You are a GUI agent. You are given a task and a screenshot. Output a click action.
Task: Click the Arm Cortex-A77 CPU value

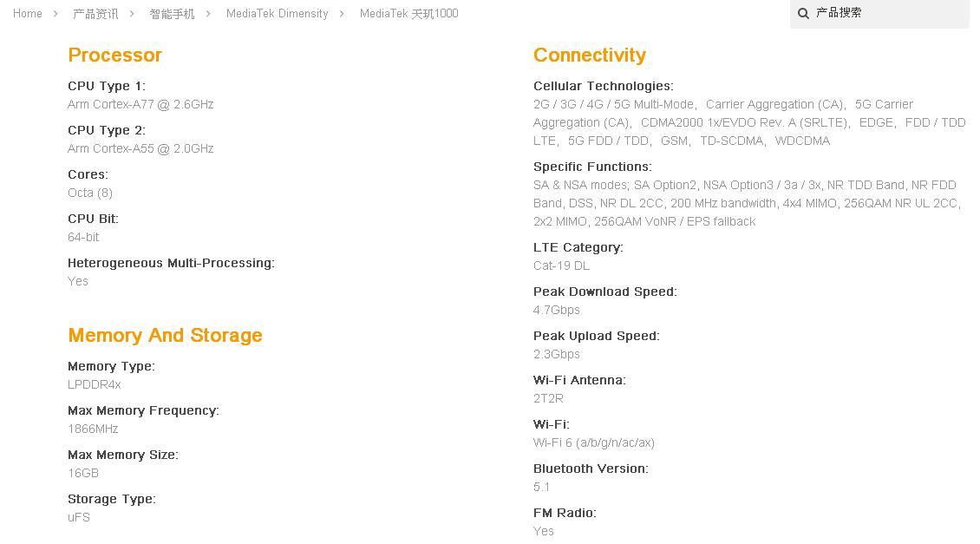pos(140,104)
